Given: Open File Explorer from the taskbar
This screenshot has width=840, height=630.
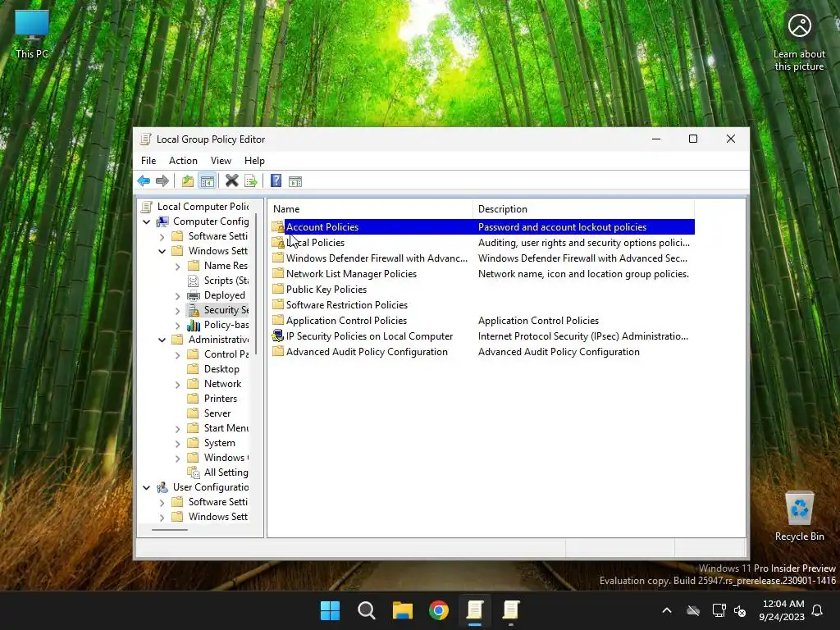Looking at the screenshot, I should click(402, 610).
